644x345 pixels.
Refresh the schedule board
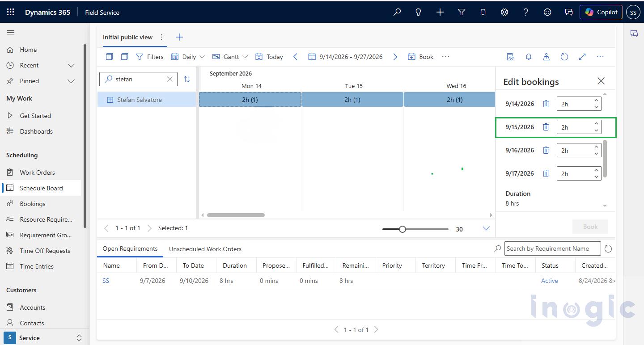[564, 57]
